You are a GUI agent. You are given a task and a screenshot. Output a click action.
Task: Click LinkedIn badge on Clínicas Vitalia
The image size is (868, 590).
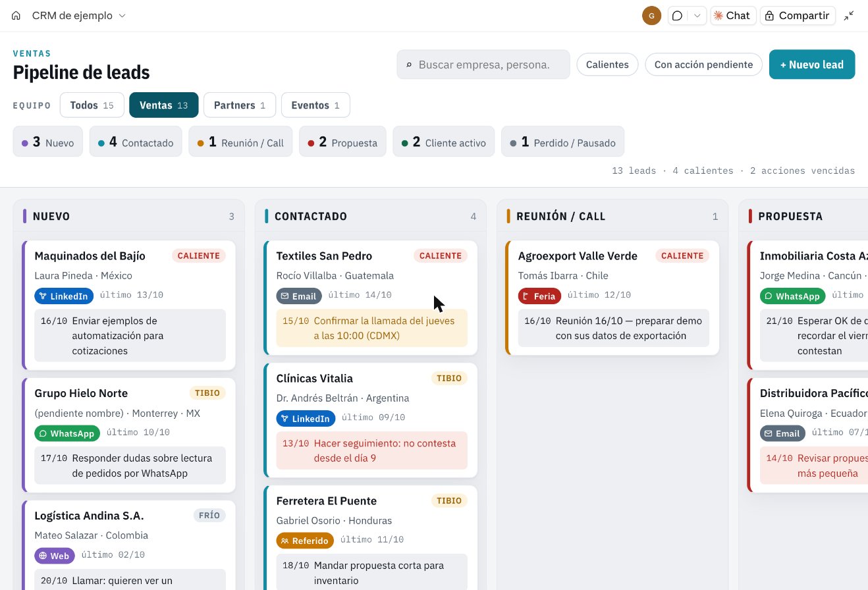point(306,418)
